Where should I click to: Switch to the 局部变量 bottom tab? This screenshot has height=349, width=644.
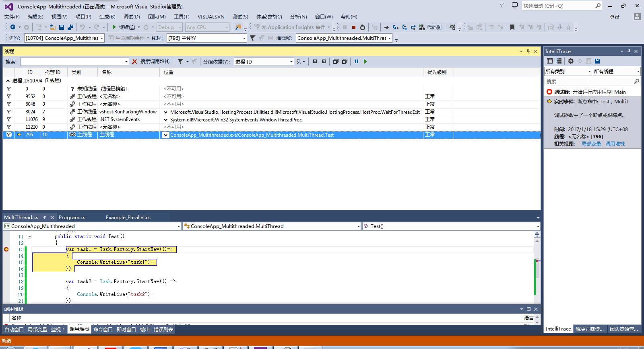click(x=37, y=329)
